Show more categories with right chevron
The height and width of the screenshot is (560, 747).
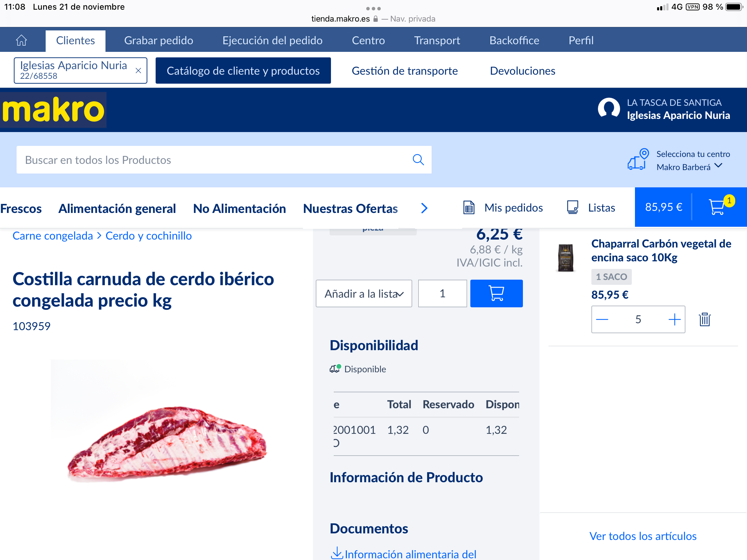(424, 208)
